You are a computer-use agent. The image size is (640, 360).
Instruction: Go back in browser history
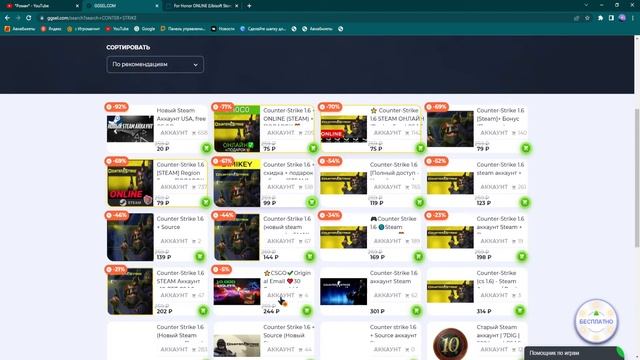click(x=7, y=18)
